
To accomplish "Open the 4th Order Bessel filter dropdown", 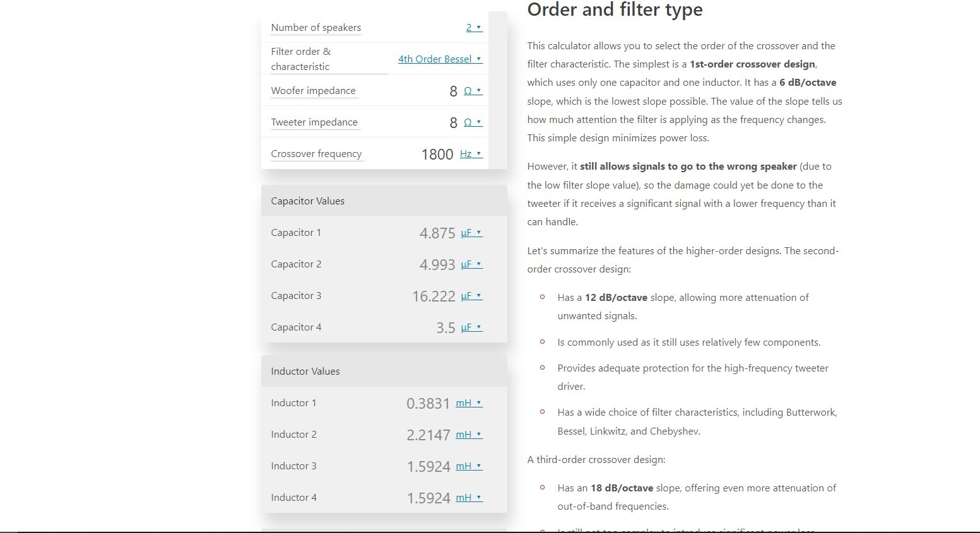I will (440, 59).
